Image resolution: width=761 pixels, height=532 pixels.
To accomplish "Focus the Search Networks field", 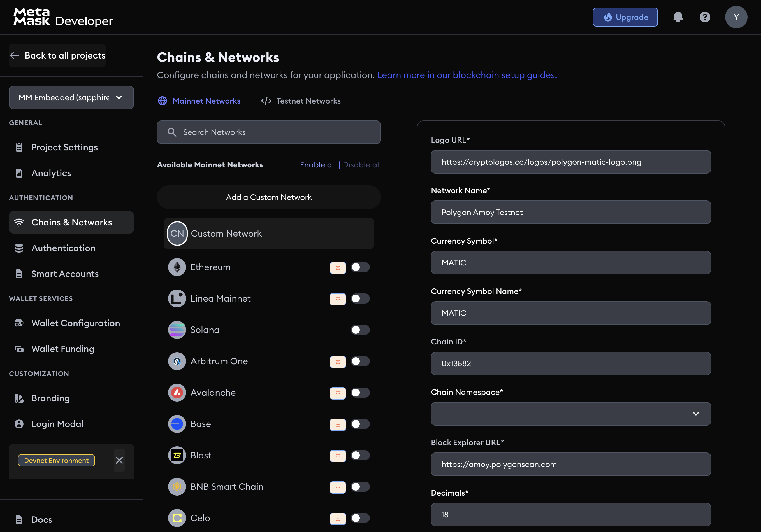I will pyautogui.click(x=269, y=132).
